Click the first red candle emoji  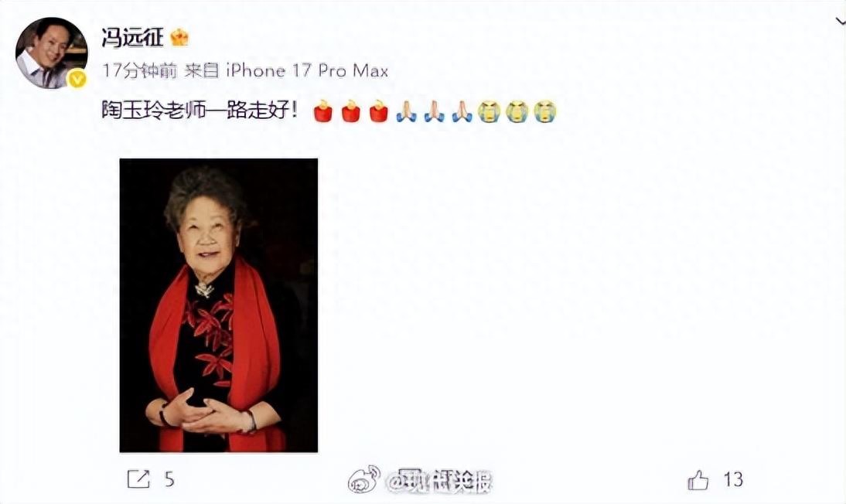click(322, 111)
